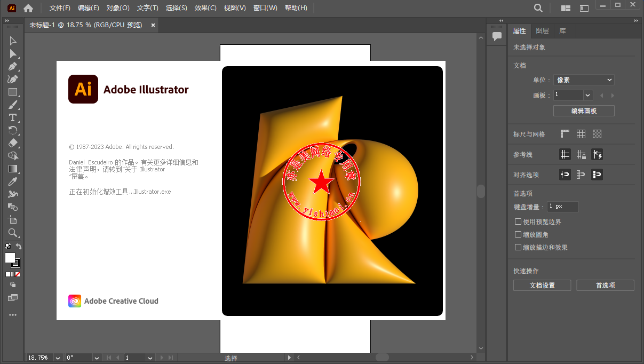Click the 首选项 quick action button
The image size is (644, 364).
pos(605,286)
